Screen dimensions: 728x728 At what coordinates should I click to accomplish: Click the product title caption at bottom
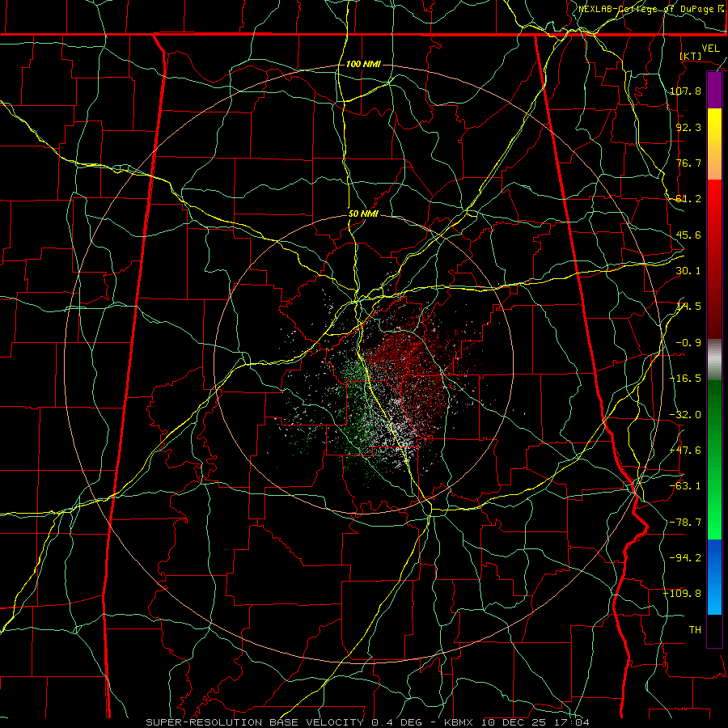368,722
